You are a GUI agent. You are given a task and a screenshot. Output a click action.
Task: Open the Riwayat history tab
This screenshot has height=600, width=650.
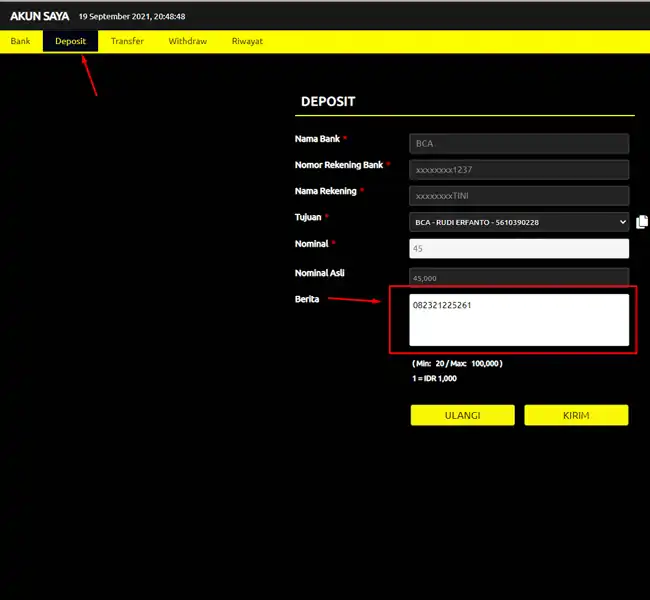point(247,41)
